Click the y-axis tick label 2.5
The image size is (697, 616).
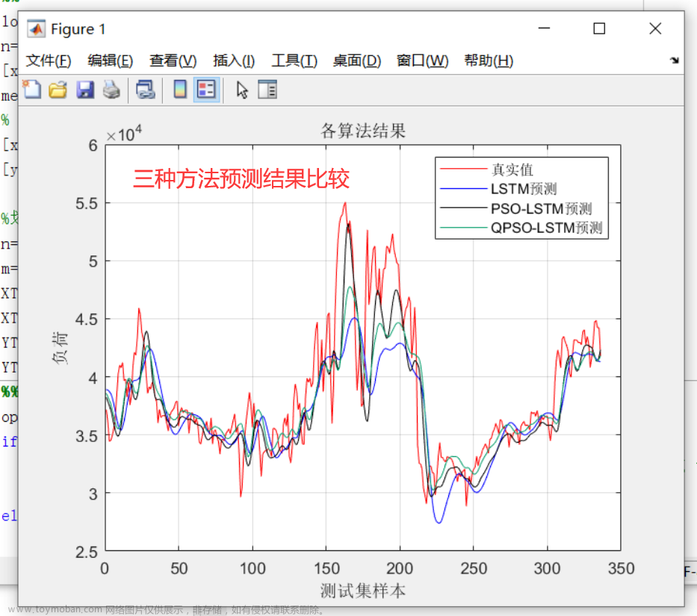(86, 552)
